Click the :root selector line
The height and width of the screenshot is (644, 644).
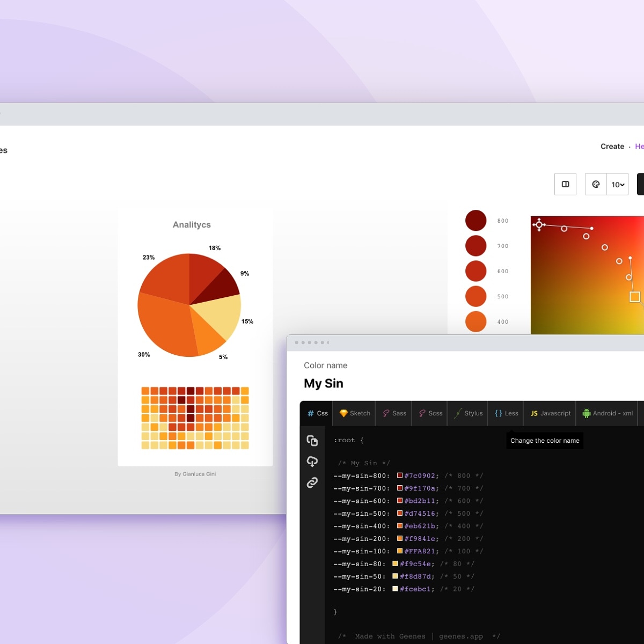(348, 440)
